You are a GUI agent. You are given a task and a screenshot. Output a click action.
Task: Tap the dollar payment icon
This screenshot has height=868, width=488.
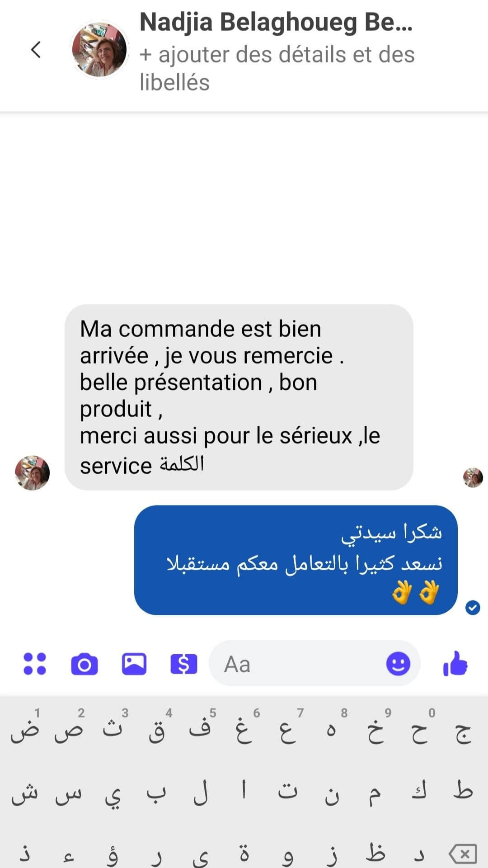[x=183, y=664]
